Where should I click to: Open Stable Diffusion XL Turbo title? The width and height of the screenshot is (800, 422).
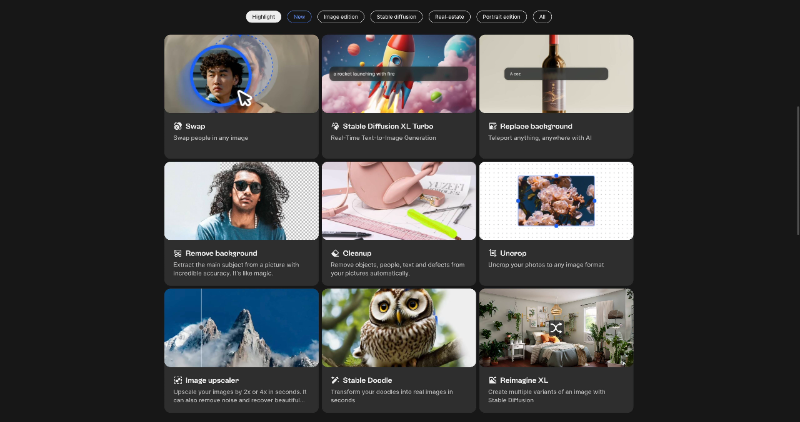click(388, 126)
